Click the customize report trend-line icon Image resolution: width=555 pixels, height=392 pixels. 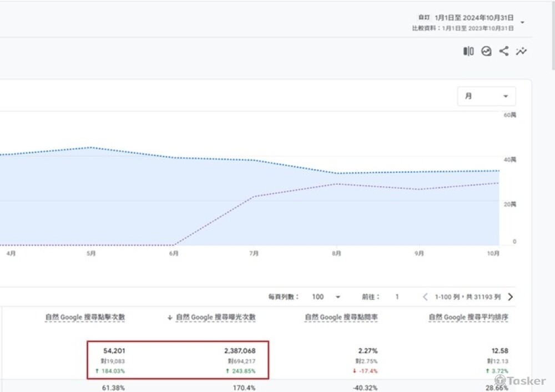click(x=521, y=52)
